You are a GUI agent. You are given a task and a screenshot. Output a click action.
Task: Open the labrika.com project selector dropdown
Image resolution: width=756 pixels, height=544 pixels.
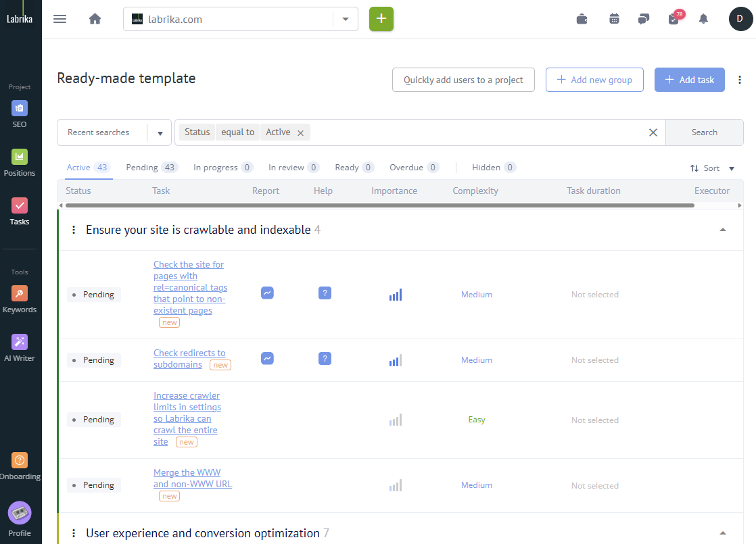(x=346, y=19)
